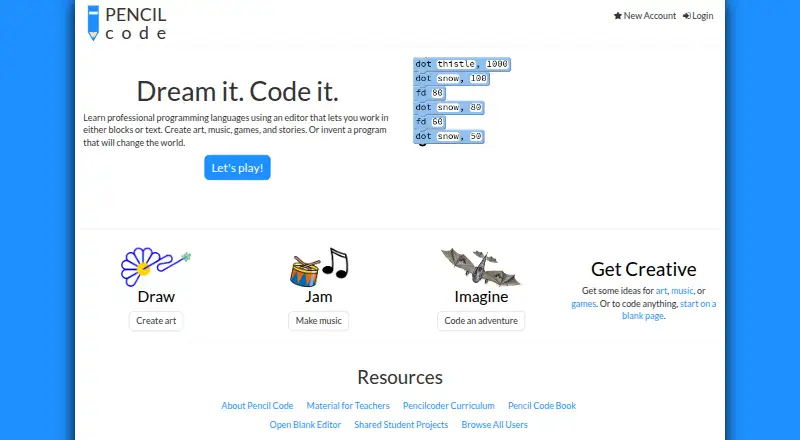Follow the start on a blank page link
This screenshot has height=440, width=800.
[x=669, y=310]
